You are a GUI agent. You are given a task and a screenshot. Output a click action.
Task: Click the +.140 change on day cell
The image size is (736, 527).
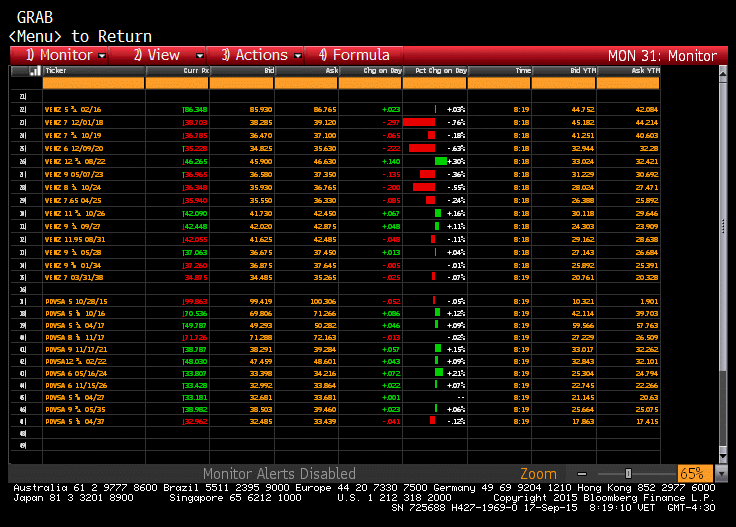click(x=391, y=161)
